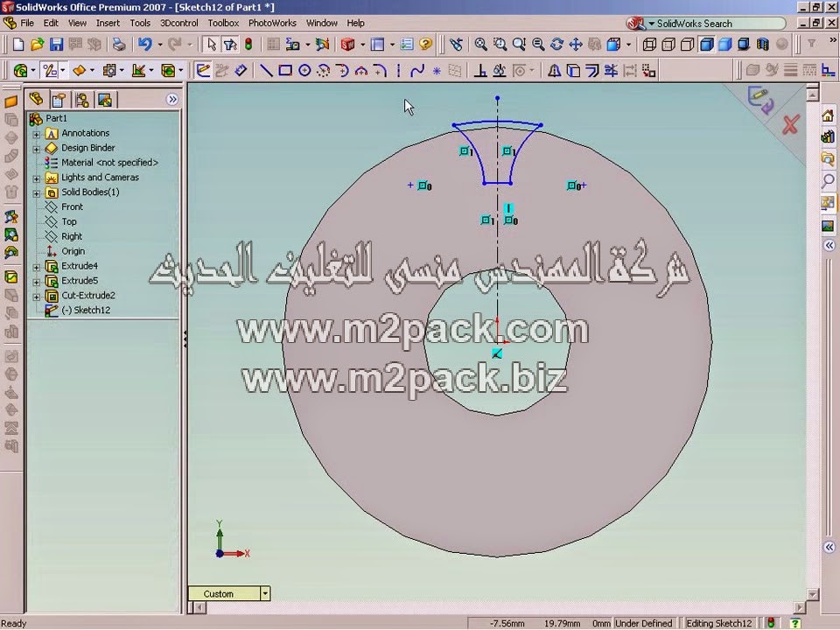This screenshot has width=840, height=630.
Task: Expand the Extrude5 feature
Action: click(x=37, y=281)
